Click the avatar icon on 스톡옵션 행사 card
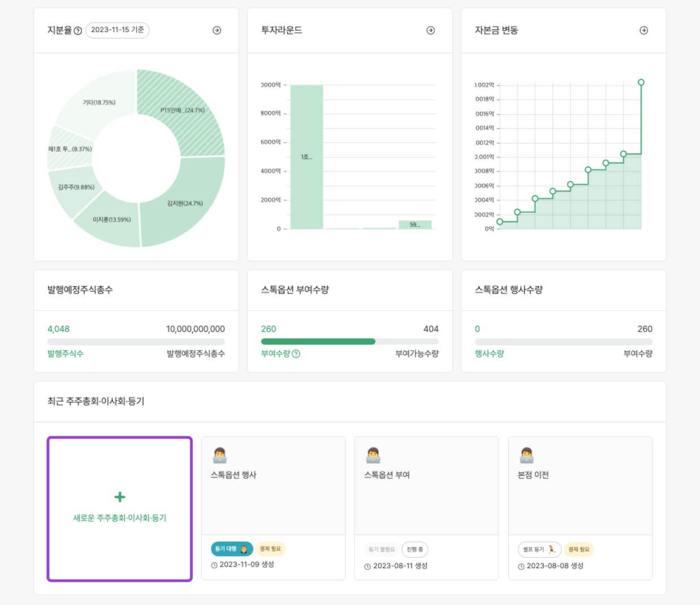700x605 pixels. point(220,455)
